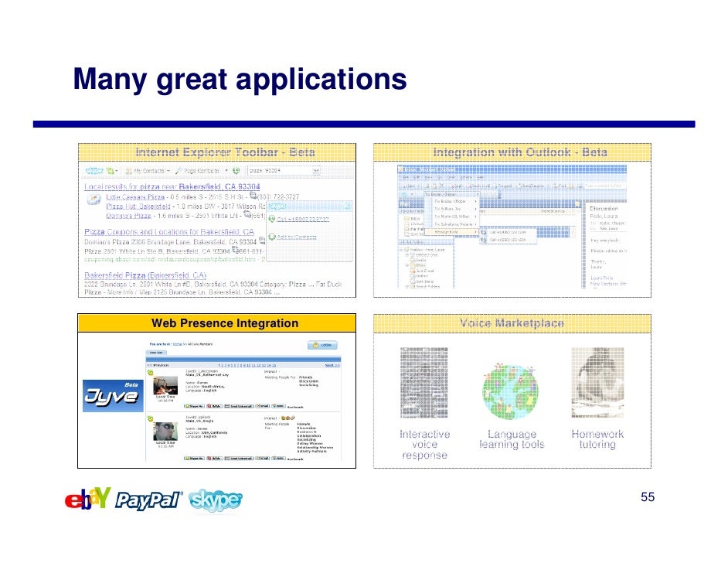Screen dimensions: 728x563
Task: Expand the search box dropdown arrow
Action: (316, 171)
